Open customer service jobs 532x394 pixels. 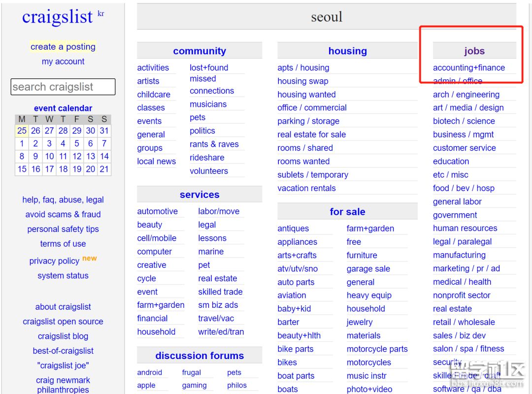(465, 148)
